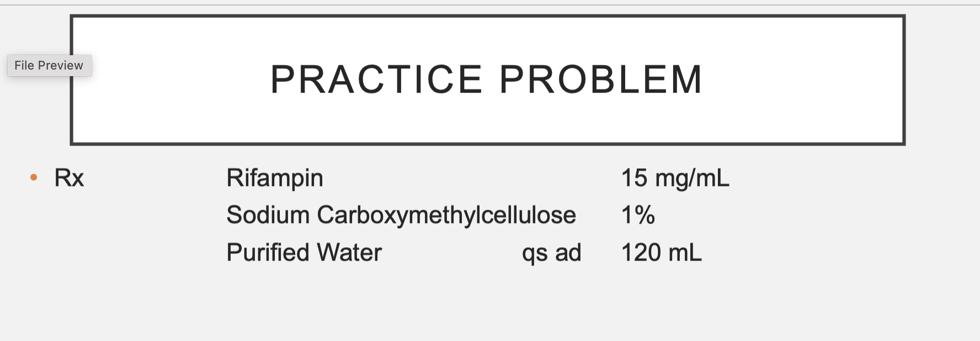Select the Sodium Carboxymethylcellulose text
The image size is (980, 341).
pyautogui.click(x=401, y=216)
